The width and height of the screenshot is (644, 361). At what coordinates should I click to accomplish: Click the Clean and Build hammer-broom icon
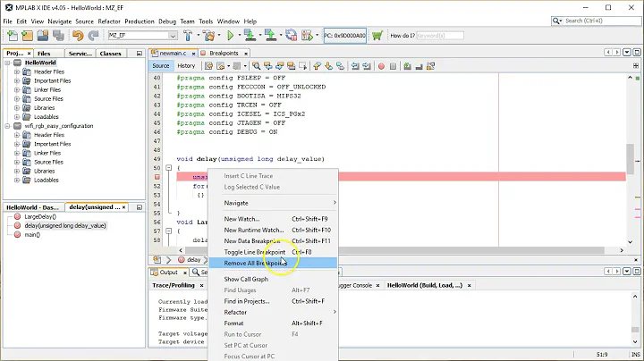coord(209,36)
